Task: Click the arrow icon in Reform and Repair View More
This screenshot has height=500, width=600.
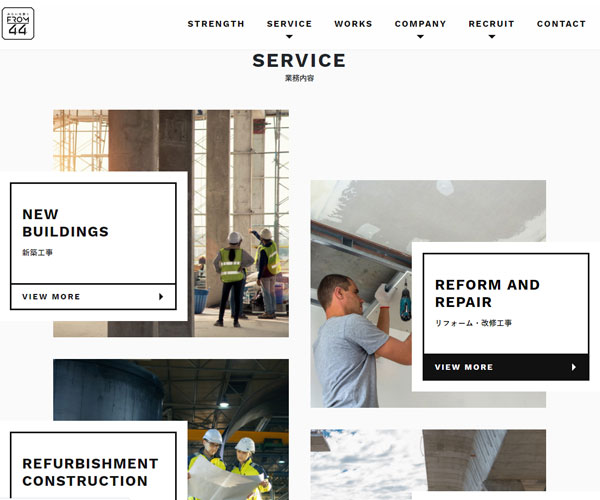Action: coord(574,367)
